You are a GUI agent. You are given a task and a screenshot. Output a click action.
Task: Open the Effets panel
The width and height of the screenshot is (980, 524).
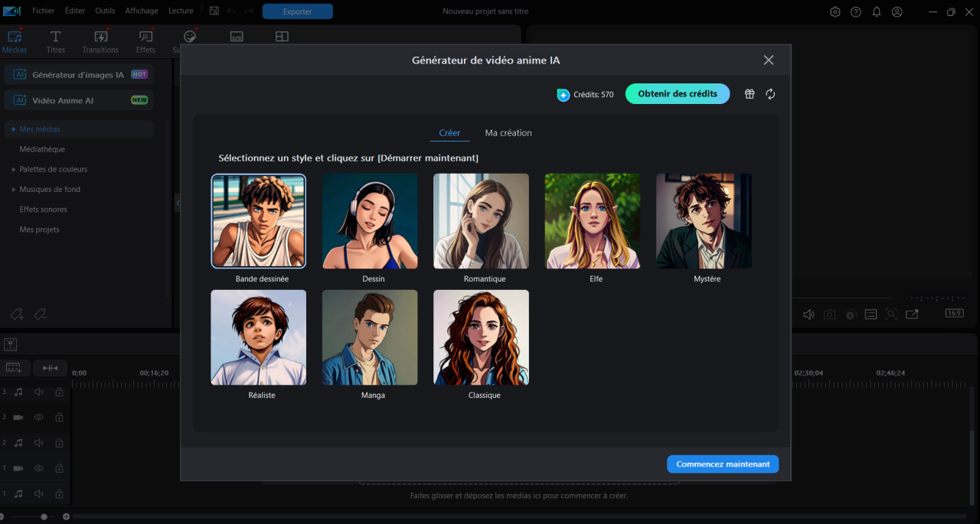click(x=145, y=41)
